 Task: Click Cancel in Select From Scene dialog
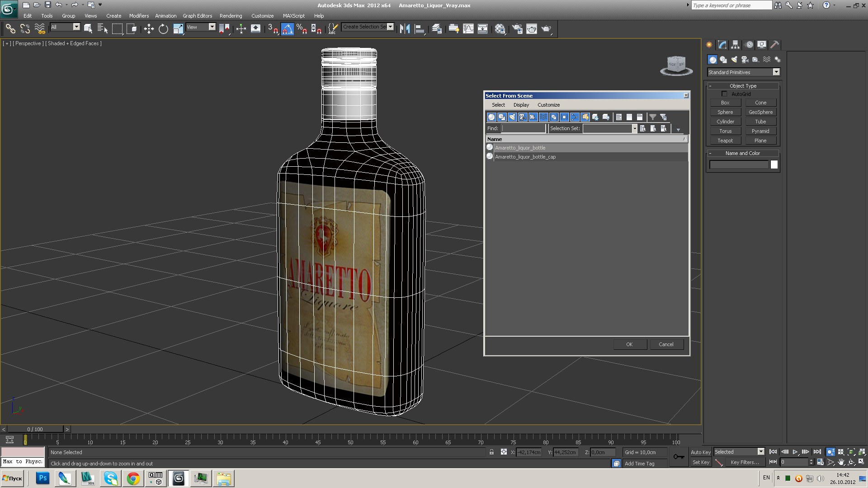coord(666,344)
